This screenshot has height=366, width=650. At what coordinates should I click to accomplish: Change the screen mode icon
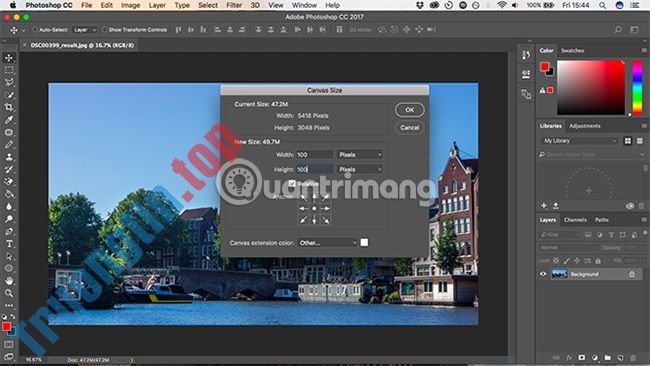click(x=9, y=356)
